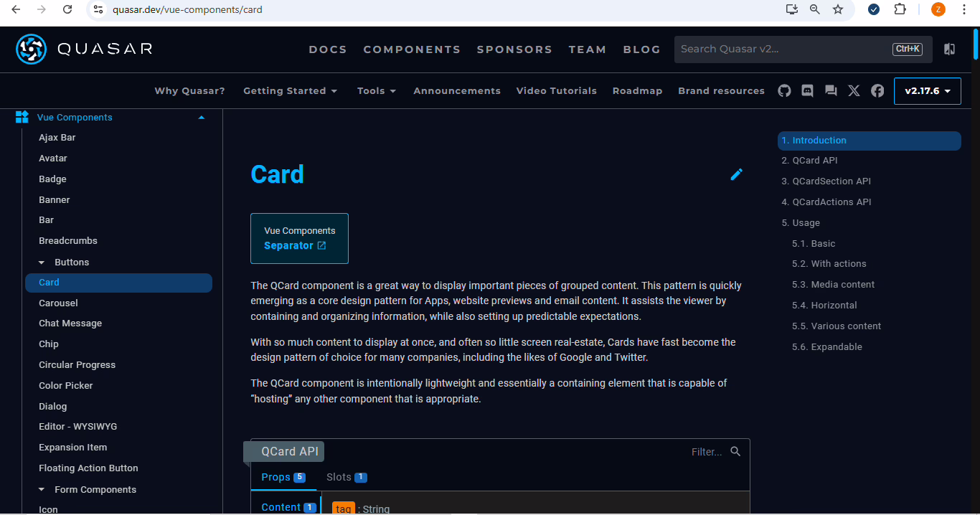
Task: Jump to 3. QCardSection API section
Action: [x=826, y=181]
